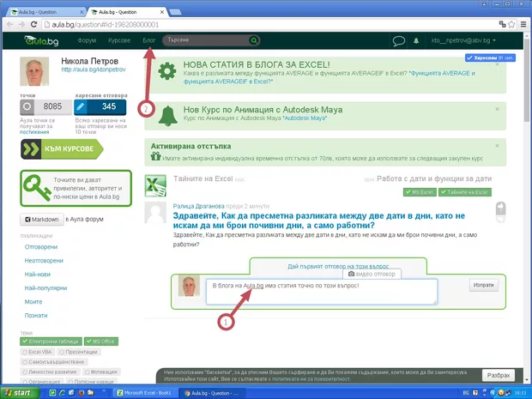Click the green key icon in the points box
The width and height of the screenshot is (532, 399).
point(37,188)
